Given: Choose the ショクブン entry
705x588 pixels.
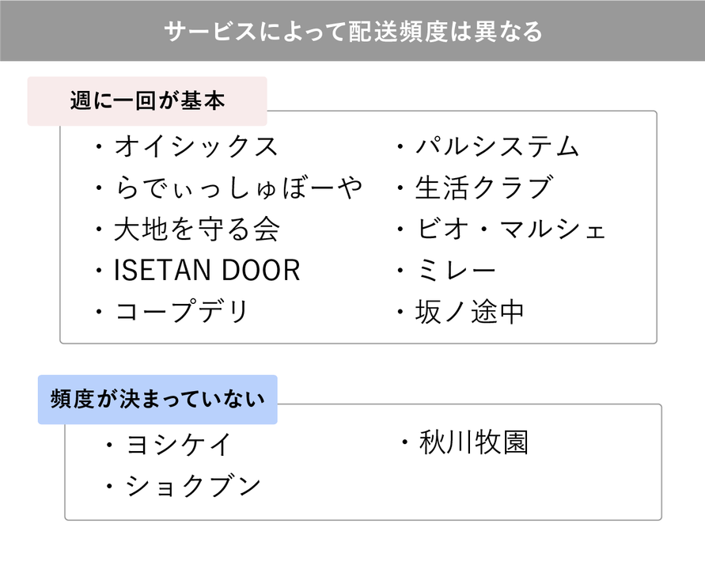Looking at the screenshot, I should (192, 486).
